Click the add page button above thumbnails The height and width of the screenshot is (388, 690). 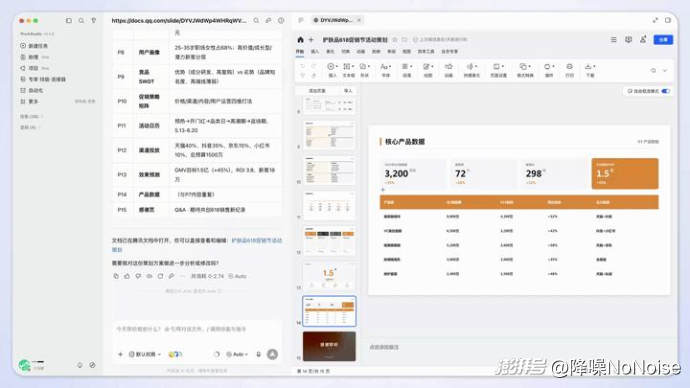coord(317,91)
